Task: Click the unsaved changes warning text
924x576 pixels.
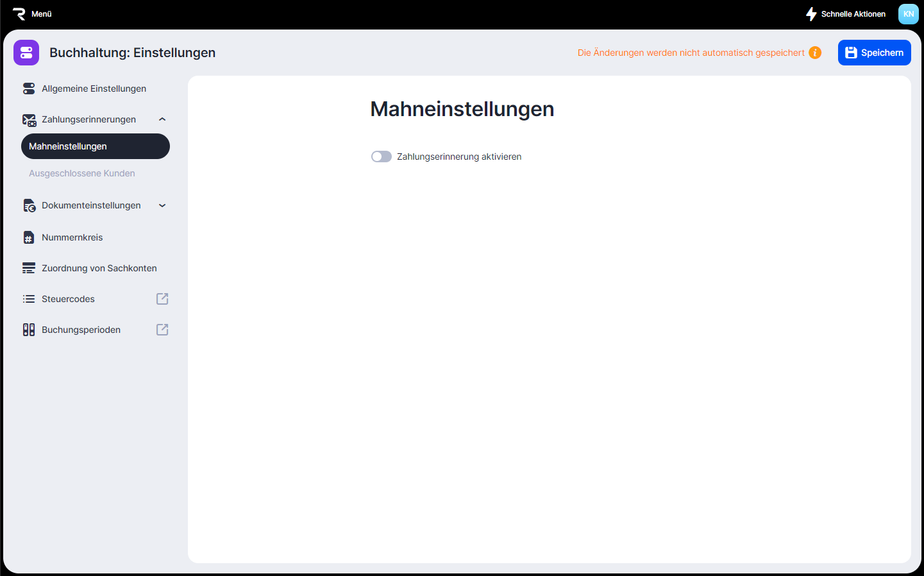Action: tap(691, 53)
